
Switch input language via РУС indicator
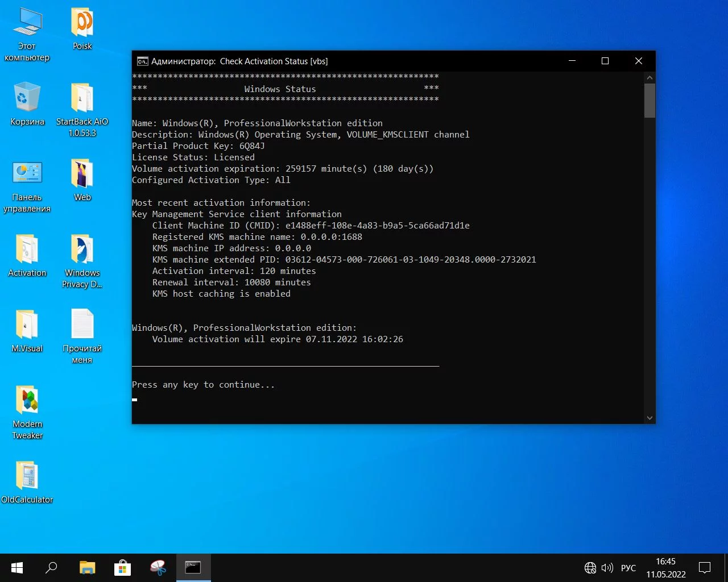[x=628, y=568]
